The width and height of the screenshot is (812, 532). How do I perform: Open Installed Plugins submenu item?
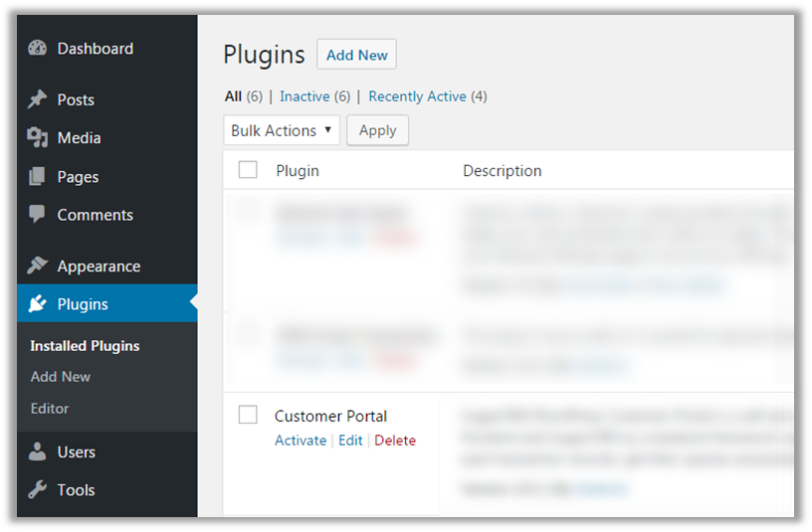85,346
